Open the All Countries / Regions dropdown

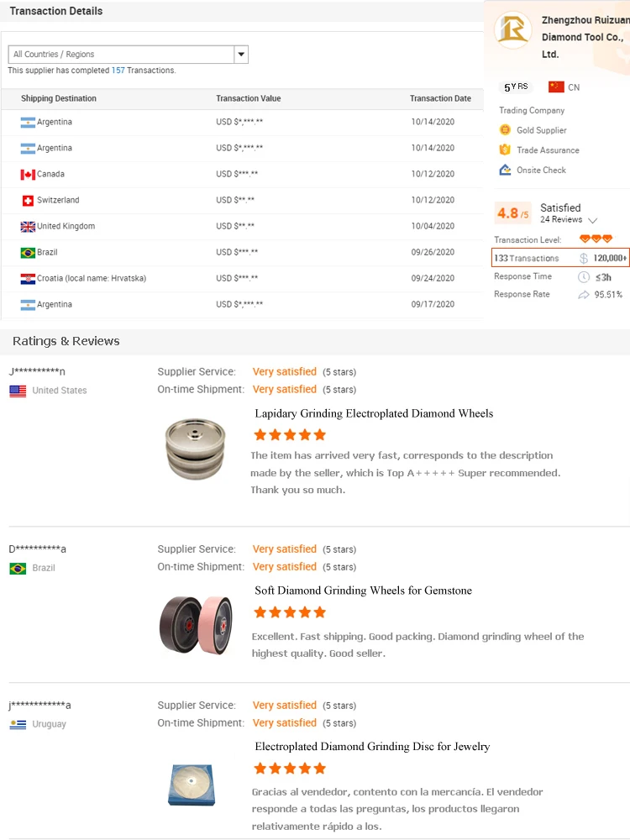tap(241, 55)
